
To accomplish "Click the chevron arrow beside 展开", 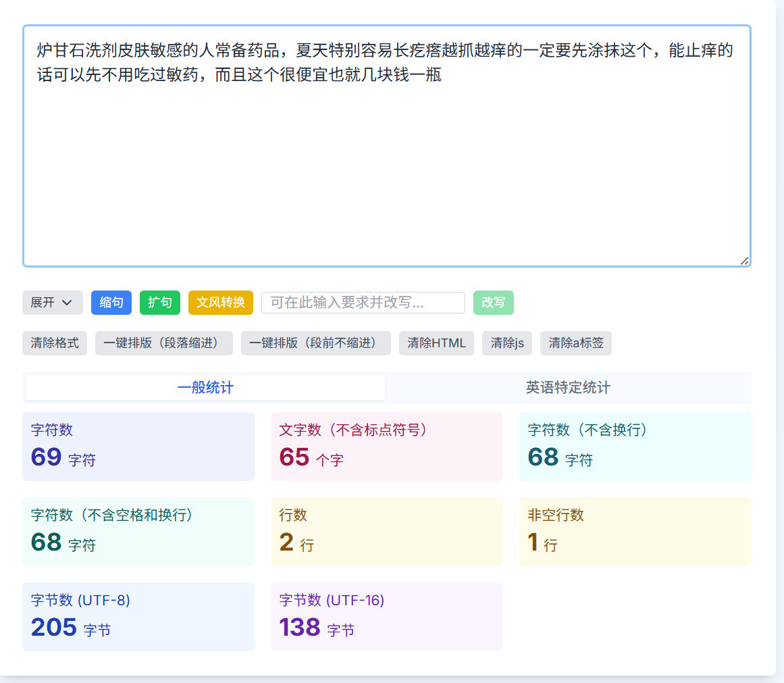I will (67, 303).
